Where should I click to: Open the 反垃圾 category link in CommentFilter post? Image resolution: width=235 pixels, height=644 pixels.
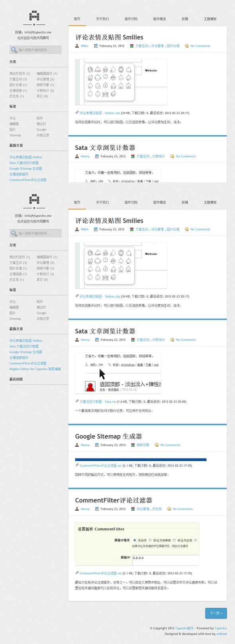[x=157, y=509]
